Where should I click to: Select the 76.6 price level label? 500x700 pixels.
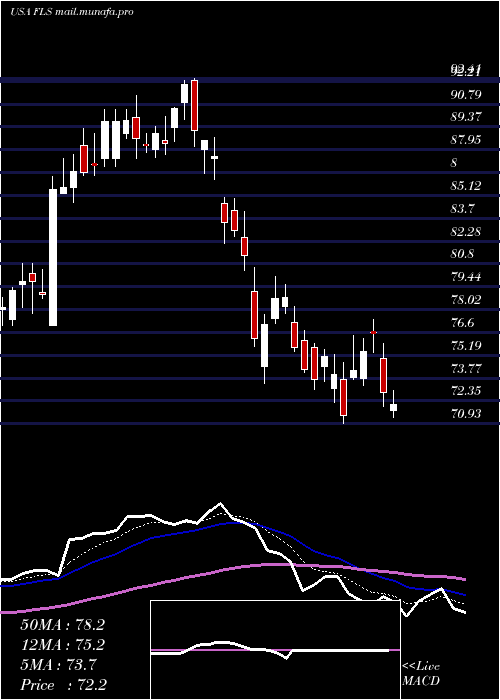(x=462, y=323)
